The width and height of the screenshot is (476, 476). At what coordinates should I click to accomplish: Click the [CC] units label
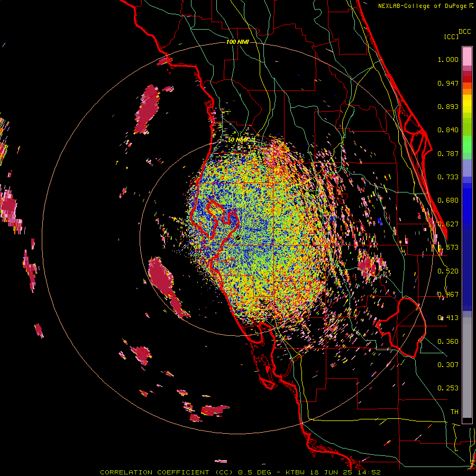click(x=452, y=36)
